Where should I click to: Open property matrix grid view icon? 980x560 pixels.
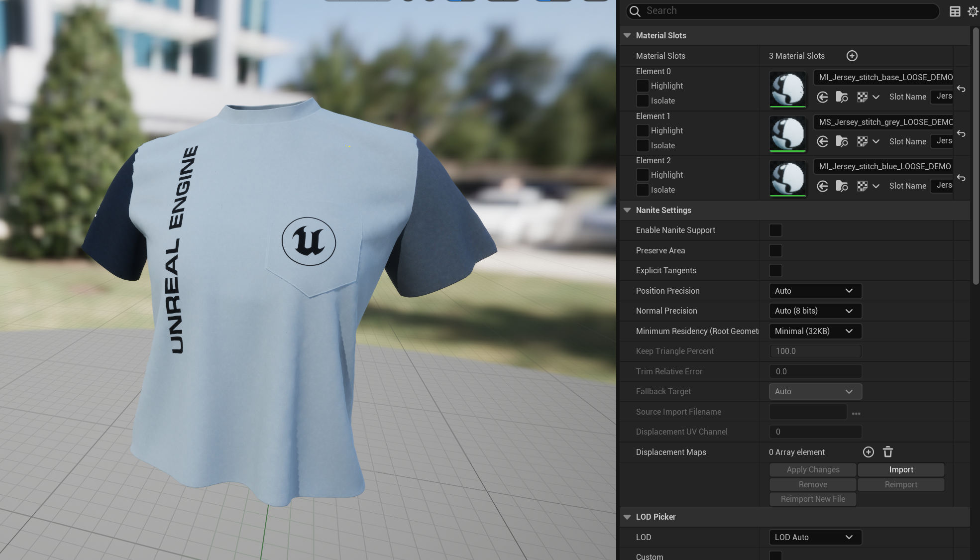(x=955, y=11)
